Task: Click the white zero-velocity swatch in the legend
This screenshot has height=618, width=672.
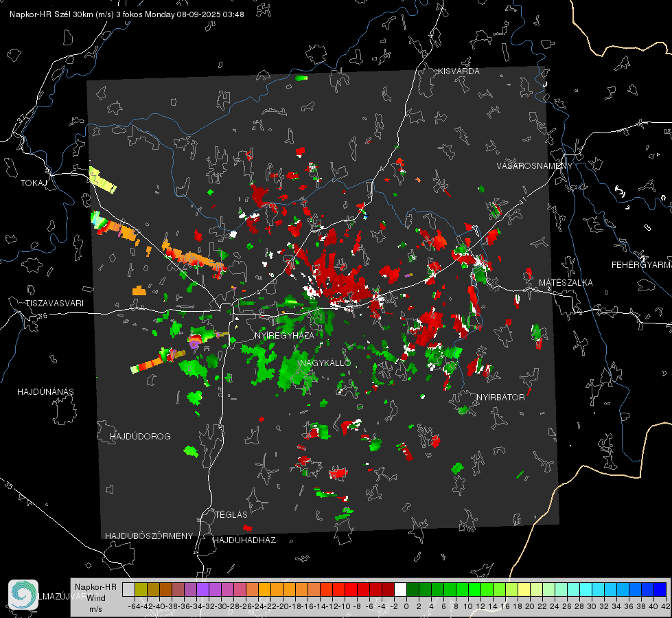Action: pos(400,589)
